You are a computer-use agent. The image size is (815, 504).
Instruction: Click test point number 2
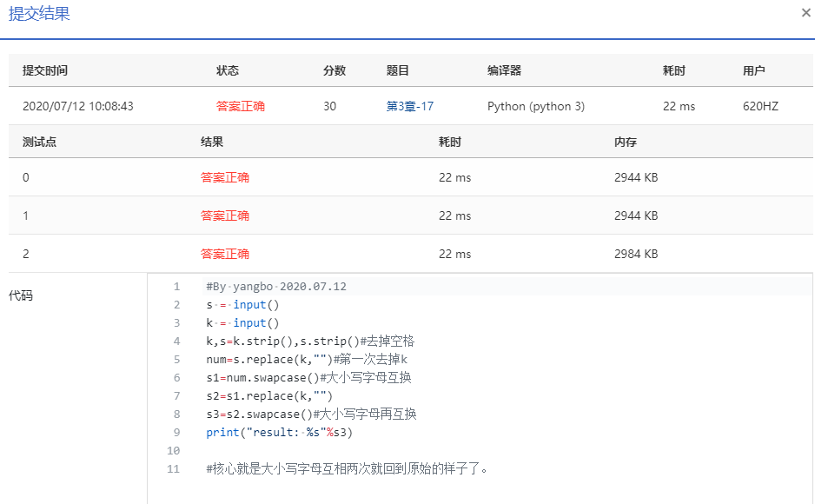tap(26, 254)
